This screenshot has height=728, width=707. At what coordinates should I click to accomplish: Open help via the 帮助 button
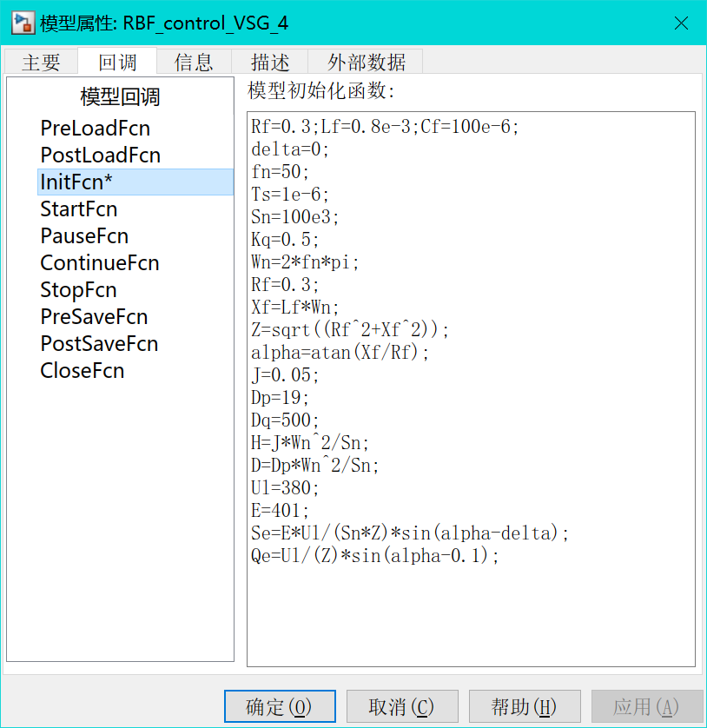tap(524, 705)
